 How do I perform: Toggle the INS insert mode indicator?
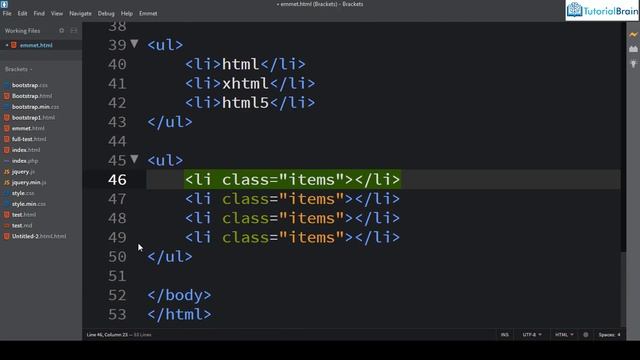(504, 335)
